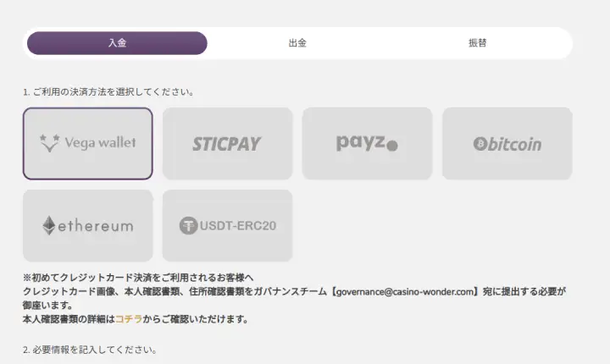Select the 振替 transfer tab

[x=477, y=43]
